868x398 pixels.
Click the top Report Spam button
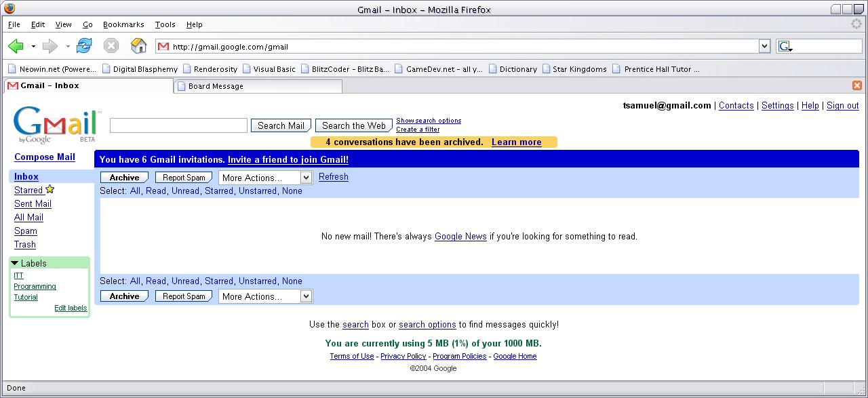pos(184,178)
